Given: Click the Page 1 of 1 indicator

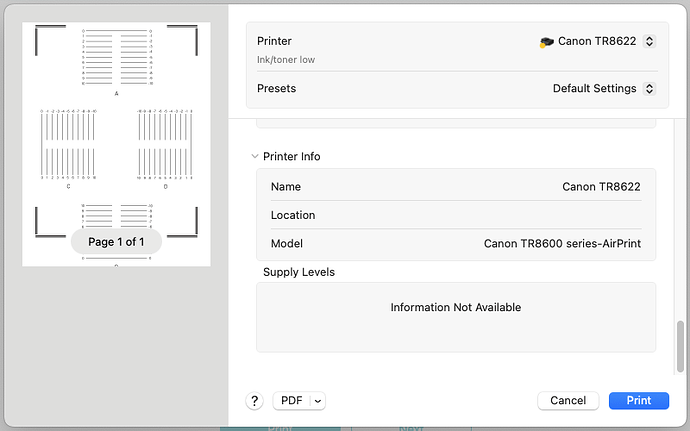Looking at the screenshot, I should coord(116,242).
